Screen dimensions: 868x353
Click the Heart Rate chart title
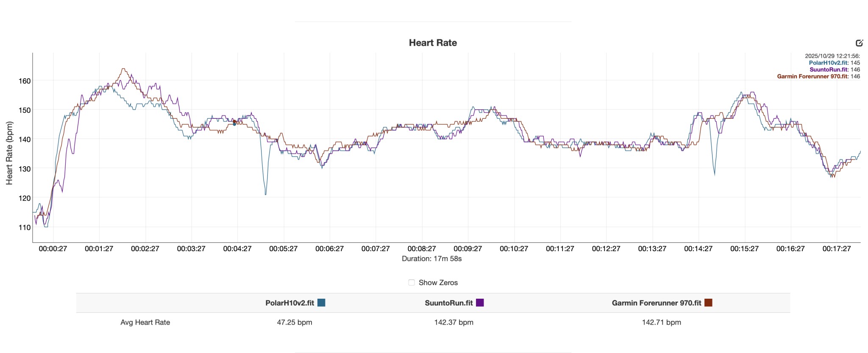tap(433, 43)
